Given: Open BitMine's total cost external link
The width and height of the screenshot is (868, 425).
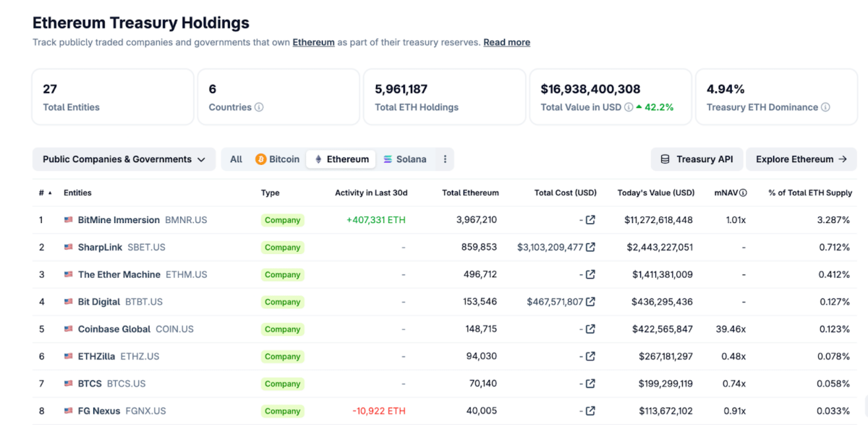Looking at the screenshot, I should pyautogui.click(x=589, y=219).
